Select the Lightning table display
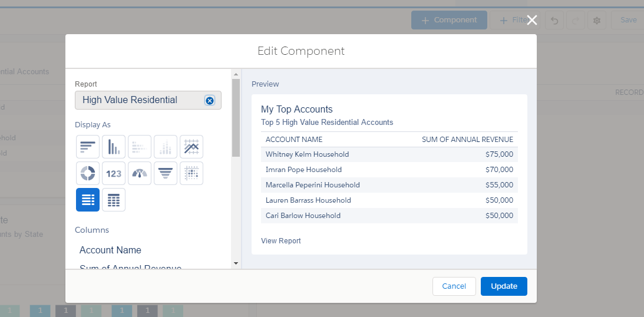 88,200
